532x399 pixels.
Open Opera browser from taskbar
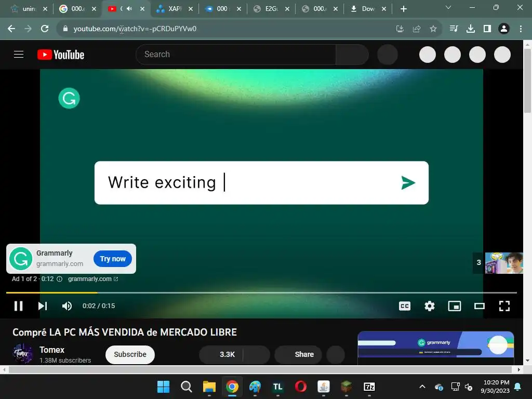301,387
